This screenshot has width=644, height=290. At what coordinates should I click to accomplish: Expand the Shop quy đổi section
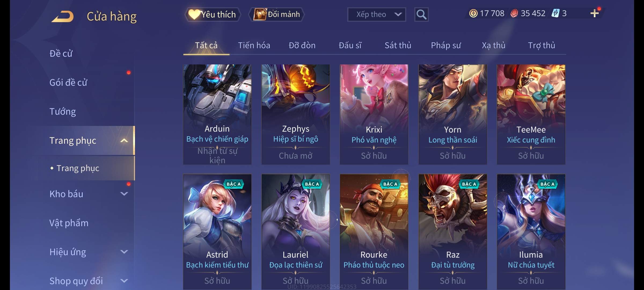tap(124, 281)
